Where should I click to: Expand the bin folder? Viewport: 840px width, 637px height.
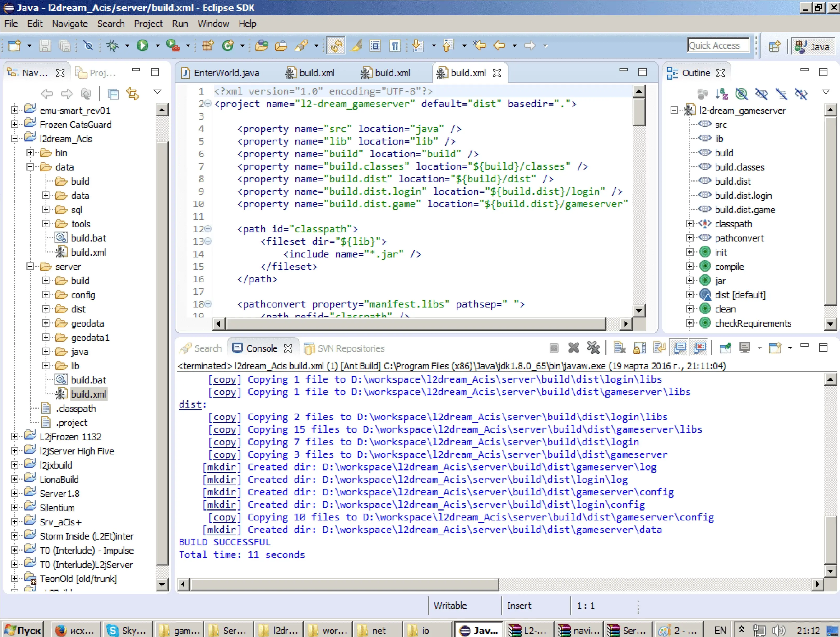pyautogui.click(x=30, y=153)
